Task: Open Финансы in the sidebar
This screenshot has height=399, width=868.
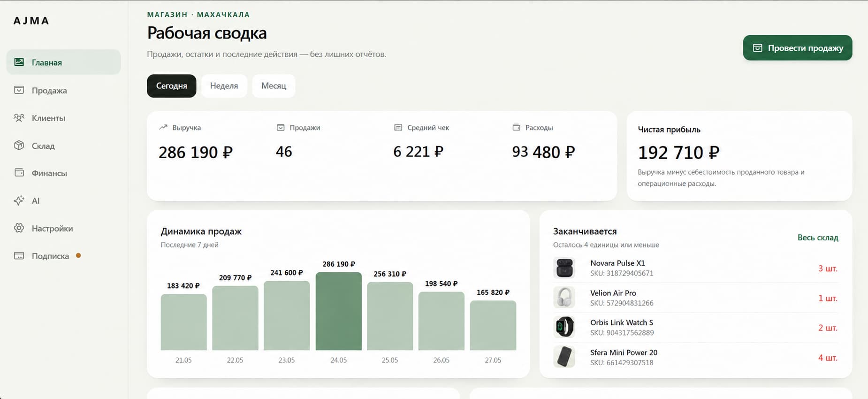Action: 63,173
